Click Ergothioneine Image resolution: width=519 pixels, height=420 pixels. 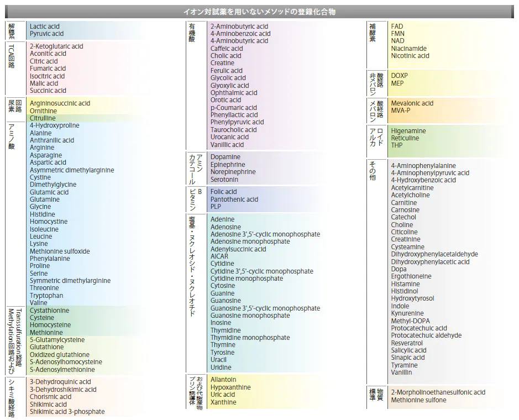(411, 276)
